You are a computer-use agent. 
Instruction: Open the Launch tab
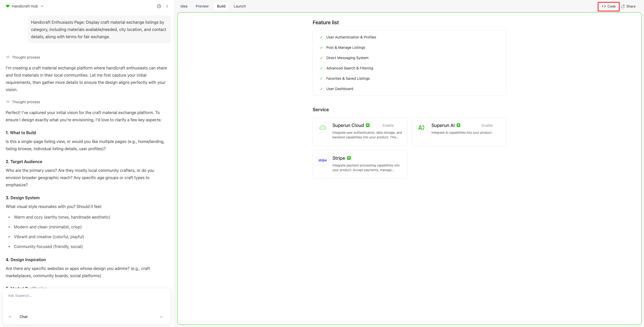(240, 6)
